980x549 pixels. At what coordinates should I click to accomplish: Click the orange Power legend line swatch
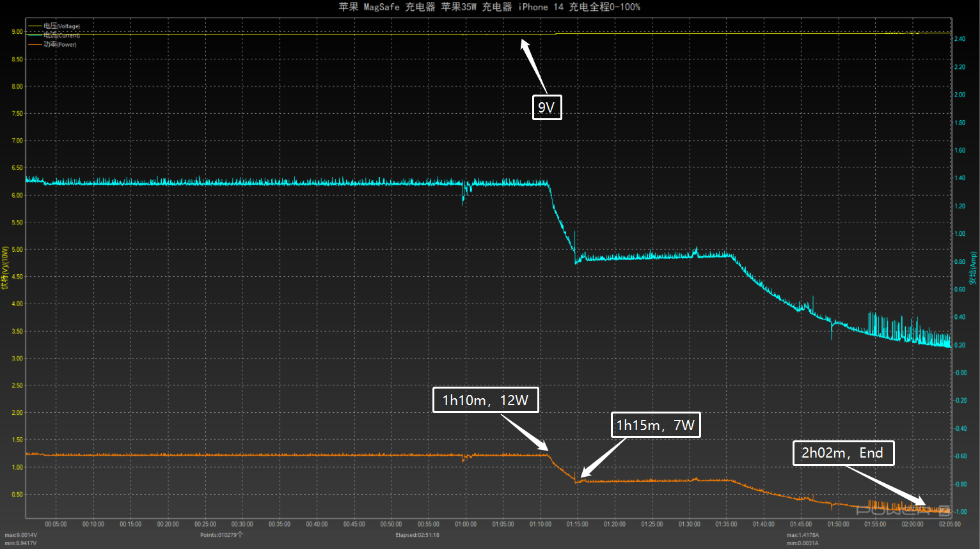[x=35, y=44]
